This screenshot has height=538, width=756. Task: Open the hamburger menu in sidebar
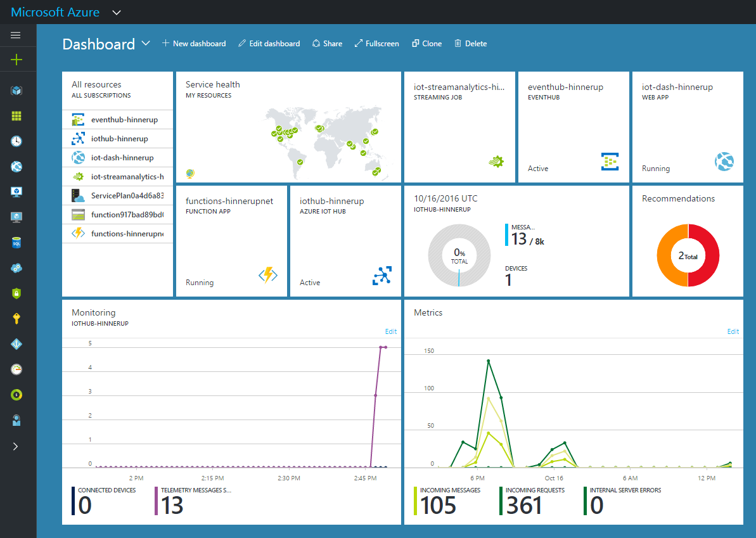(x=16, y=35)
